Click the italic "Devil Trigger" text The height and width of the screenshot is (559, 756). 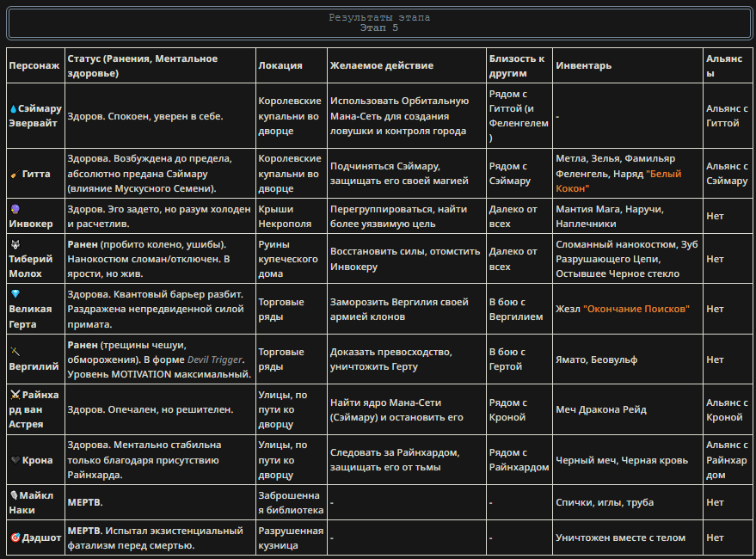pyautogui.click(x=214, y=359)
